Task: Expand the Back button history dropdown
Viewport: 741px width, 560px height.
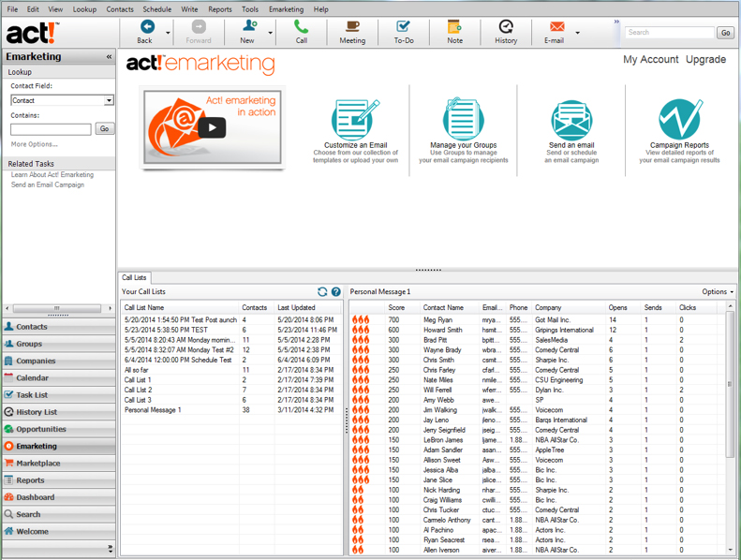Action: (x=168, y=33)
